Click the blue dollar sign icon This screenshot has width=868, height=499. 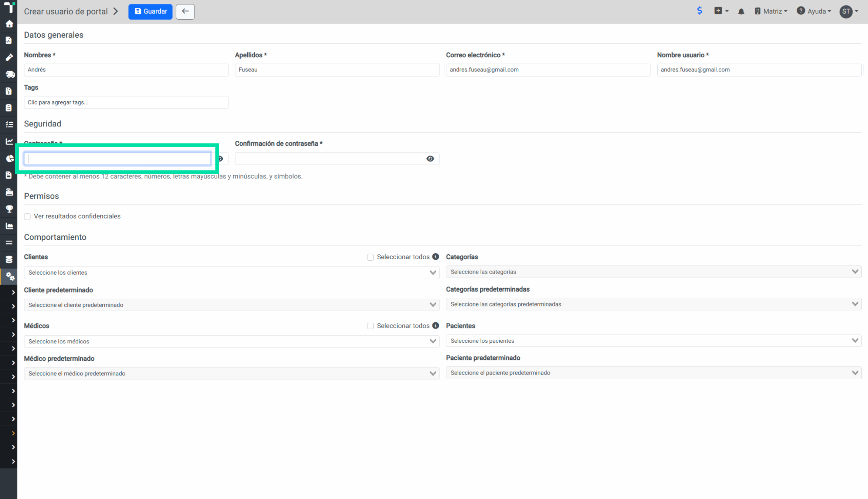pyautogui.click(x=699, y=11)
